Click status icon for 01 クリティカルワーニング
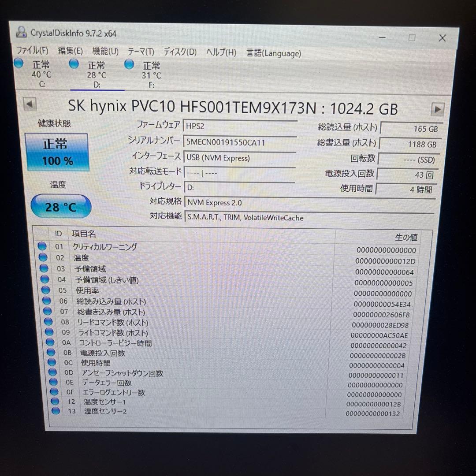 coord(42,246)
